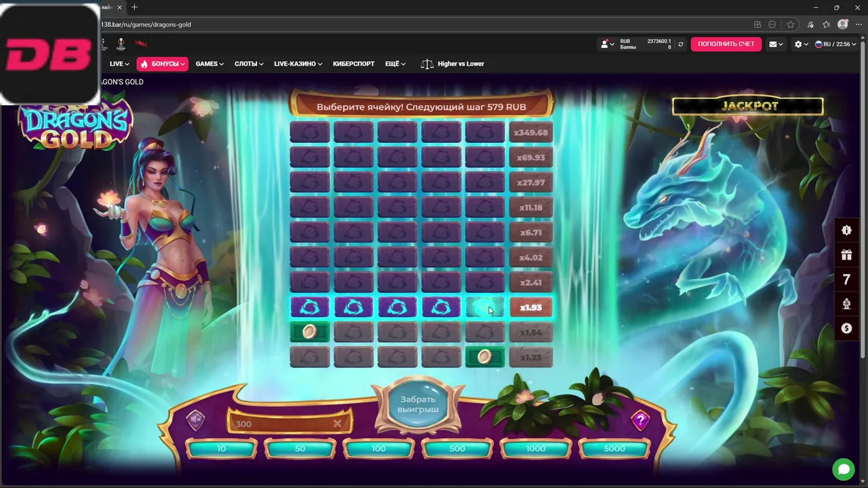The width and height of the screenshot is (868, 488).
Task: Click the revealed coin in x1.54 row
Action: pos(310,332)
